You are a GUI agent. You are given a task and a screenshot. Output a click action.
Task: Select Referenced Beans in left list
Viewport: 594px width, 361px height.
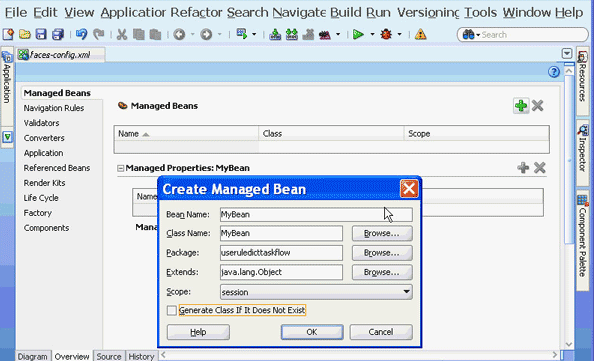(x=57, y=168)
